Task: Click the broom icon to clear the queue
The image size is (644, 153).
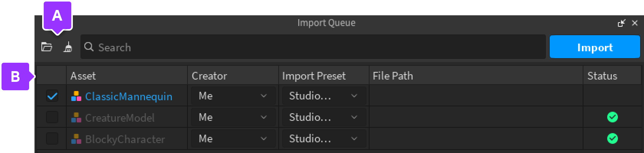Action: point(68,47)
